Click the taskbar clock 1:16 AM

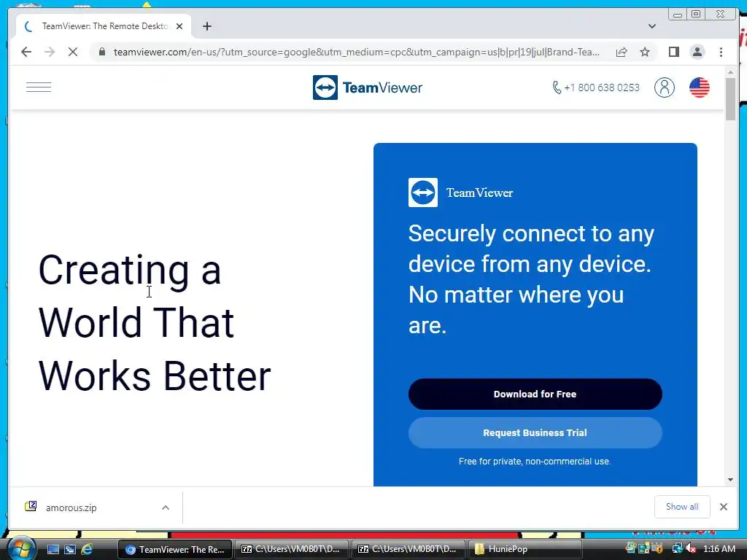pos(719,548)
